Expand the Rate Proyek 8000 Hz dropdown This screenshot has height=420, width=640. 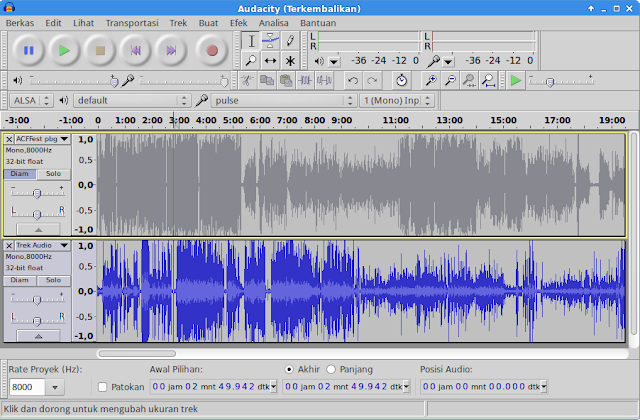pyautogui.click(x=56, y=387)
